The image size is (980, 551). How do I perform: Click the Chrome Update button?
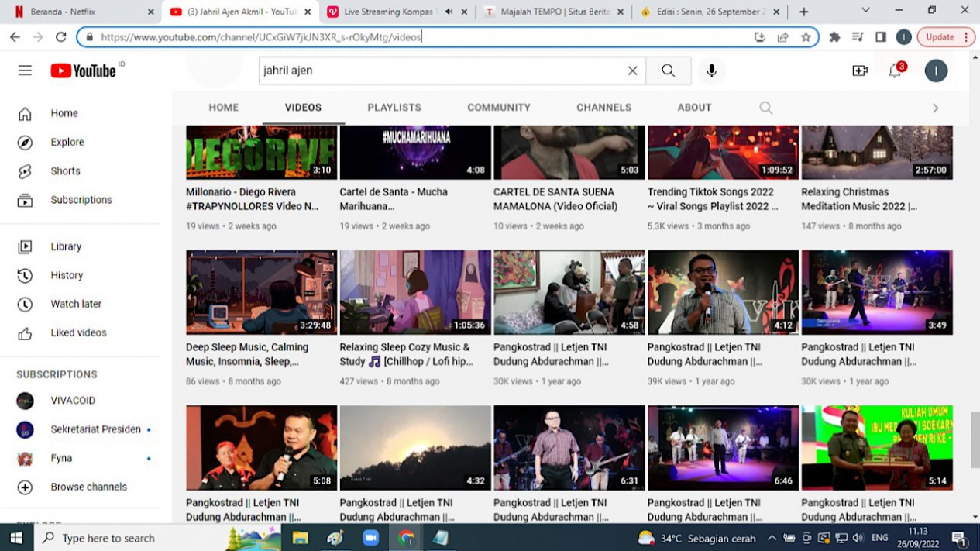tap(945, 36)
